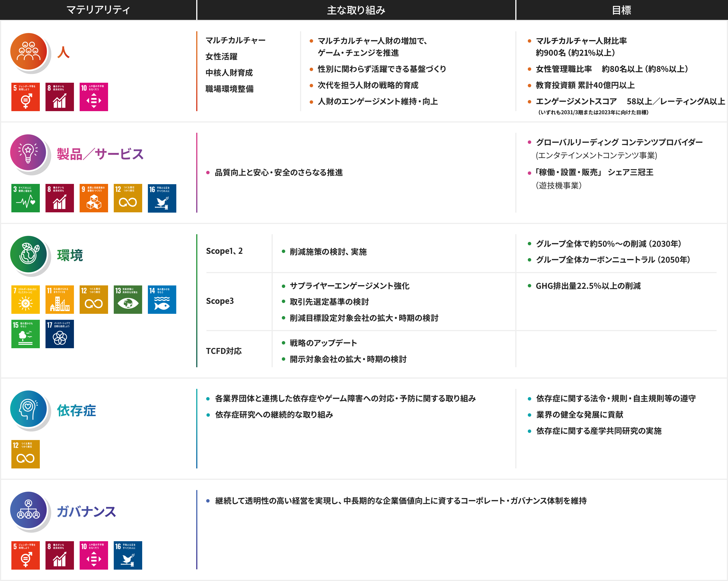Click the 女性活躍 theme label
Screen dimensions: 728x581
pos(222,56)
